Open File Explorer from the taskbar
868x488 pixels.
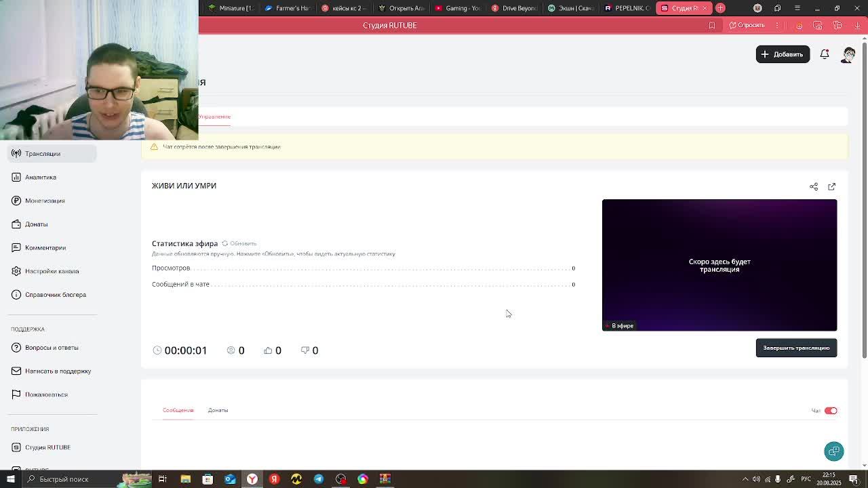[x=185, y=479]
